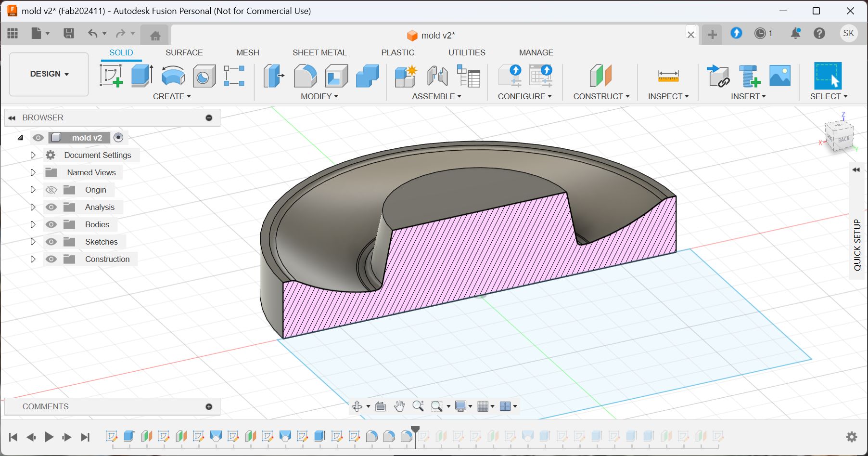Collapse the BROWSER panel
The image size is (868, 456).
12,117
